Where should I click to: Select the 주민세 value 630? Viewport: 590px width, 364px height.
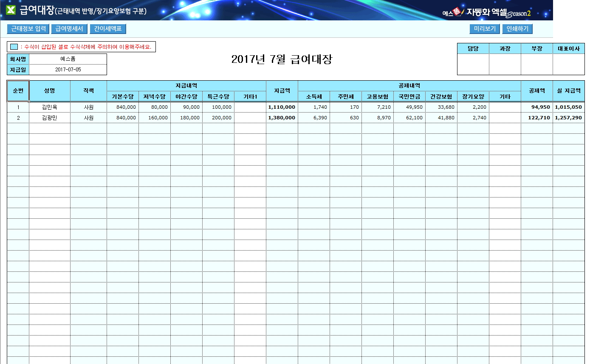346,118
